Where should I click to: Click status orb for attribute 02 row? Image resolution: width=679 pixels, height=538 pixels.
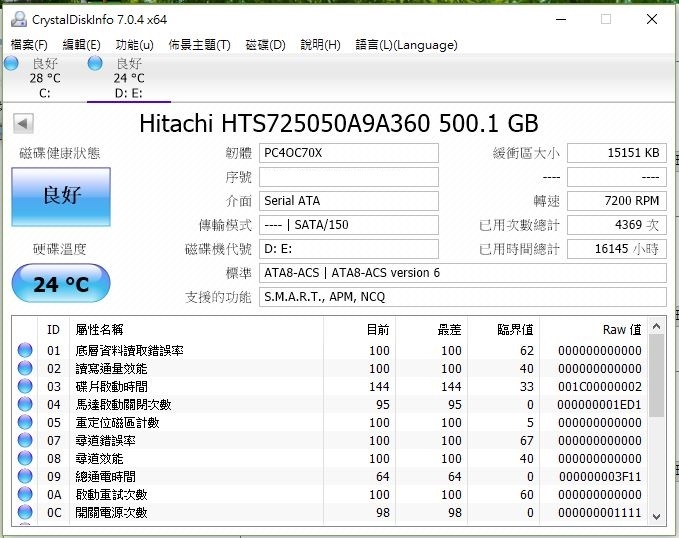[x=25, y=368]
